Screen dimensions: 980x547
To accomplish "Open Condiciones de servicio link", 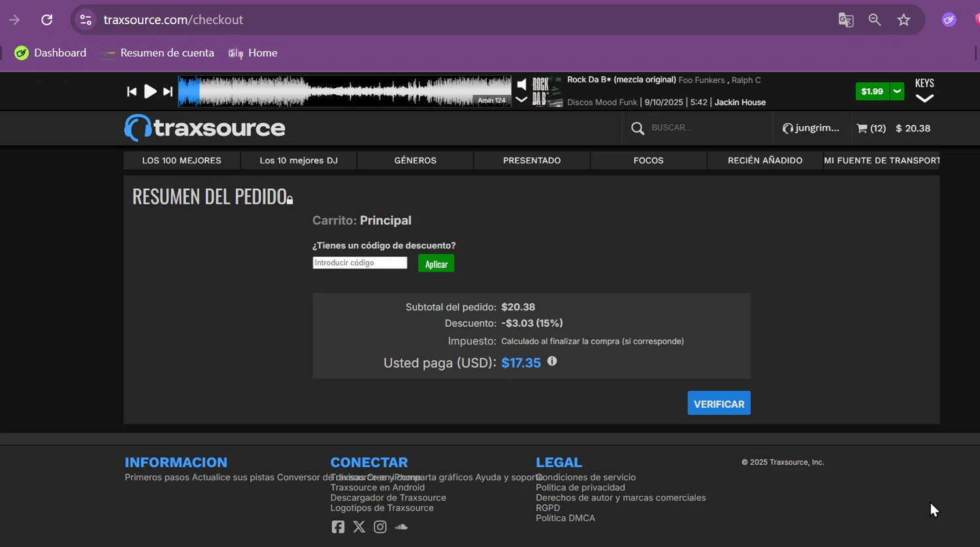I will pyautogui.click(x=586, y=478).
